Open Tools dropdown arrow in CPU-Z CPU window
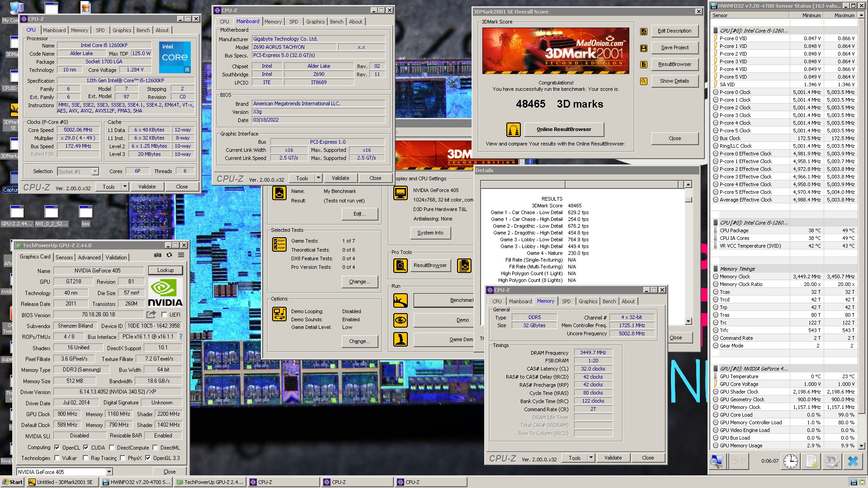 (125, 187)
